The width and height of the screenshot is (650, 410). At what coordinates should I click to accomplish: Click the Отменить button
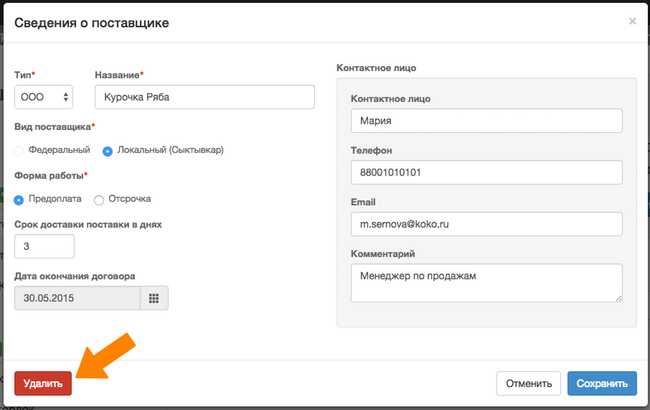click(529, 383)
